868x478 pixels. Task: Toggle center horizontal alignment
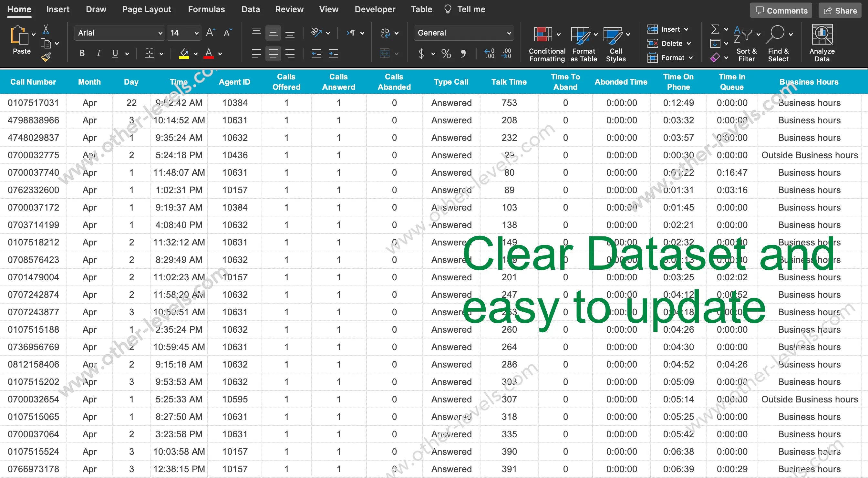(x=273, y=53)
